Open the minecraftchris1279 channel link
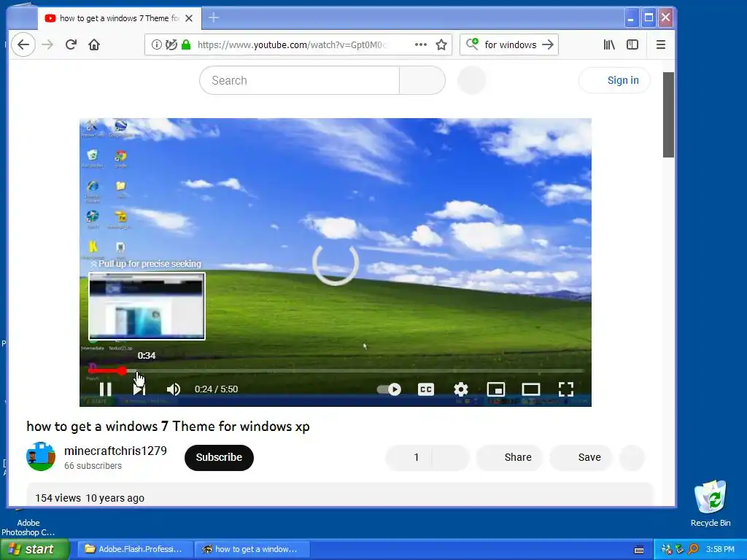 (x=115, y=451)
